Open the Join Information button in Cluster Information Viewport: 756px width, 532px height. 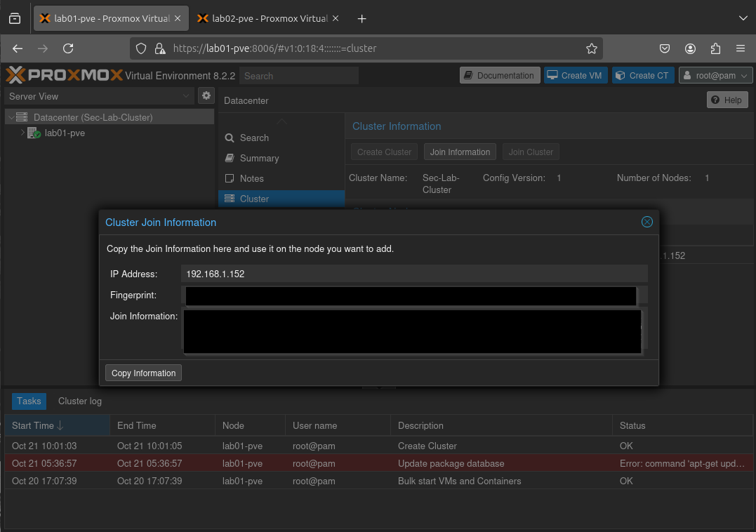click(460, 152)
